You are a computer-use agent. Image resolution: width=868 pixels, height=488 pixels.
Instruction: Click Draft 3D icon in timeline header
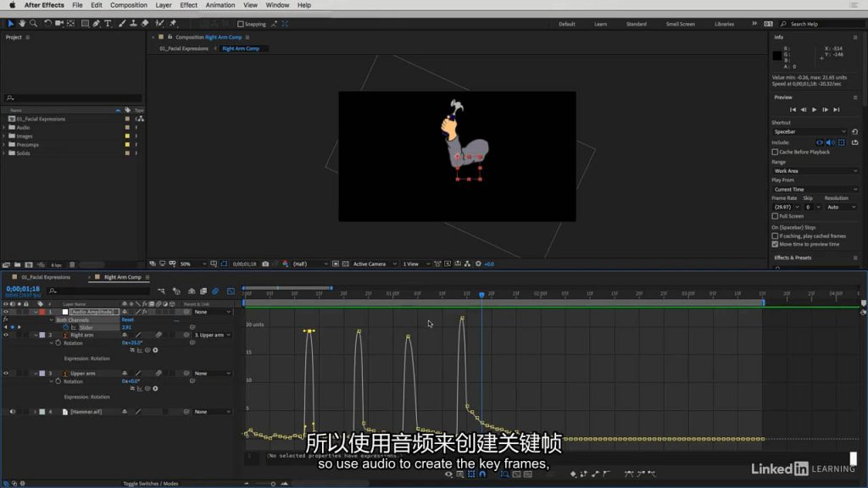(176, 291)
